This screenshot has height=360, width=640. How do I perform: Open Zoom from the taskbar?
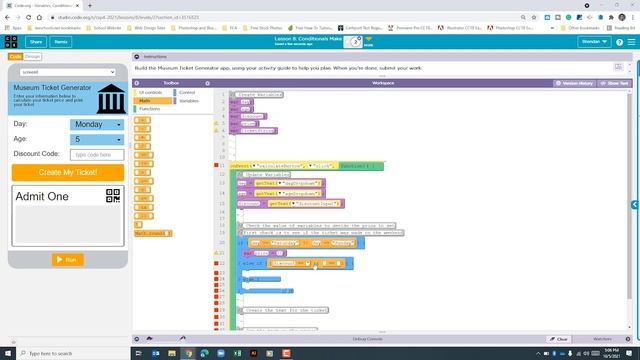point(221,353)
